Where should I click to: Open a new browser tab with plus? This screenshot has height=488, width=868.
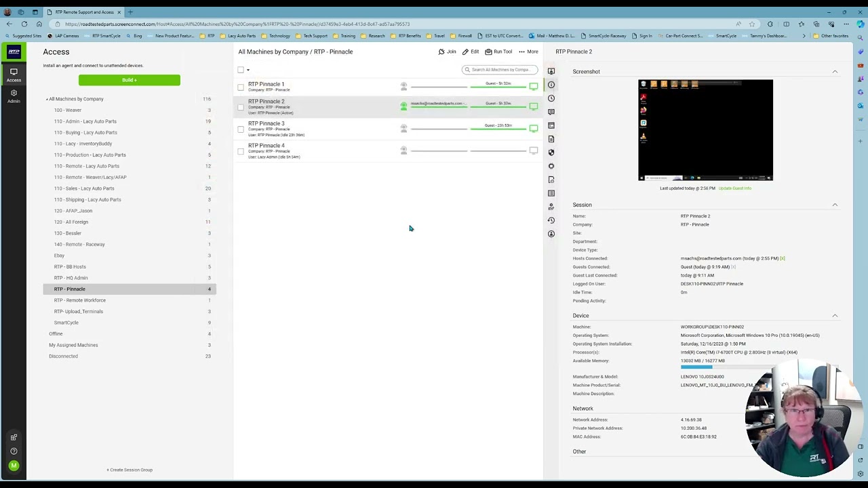tap(130, 12)
